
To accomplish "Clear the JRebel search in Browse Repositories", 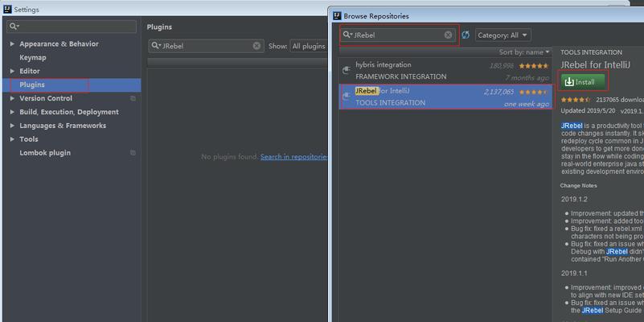I will tap(448, 35).
